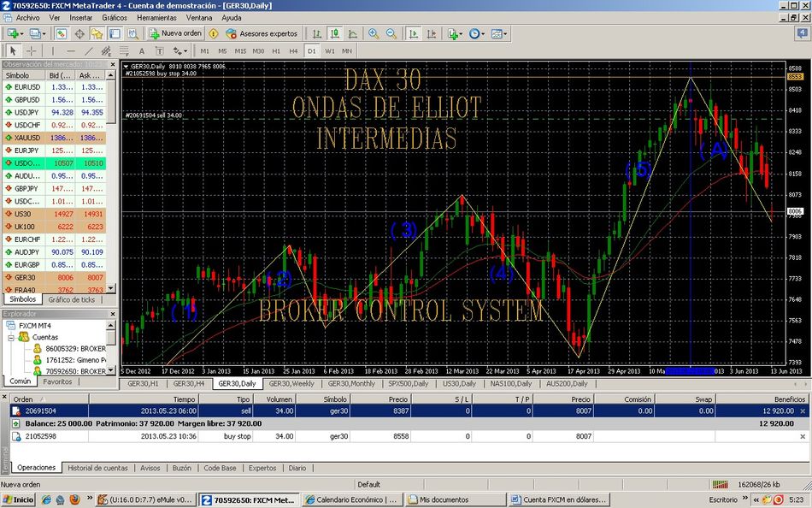
Task: Toggle the Market Watch window icon
Action: click(x=61, y=33)
